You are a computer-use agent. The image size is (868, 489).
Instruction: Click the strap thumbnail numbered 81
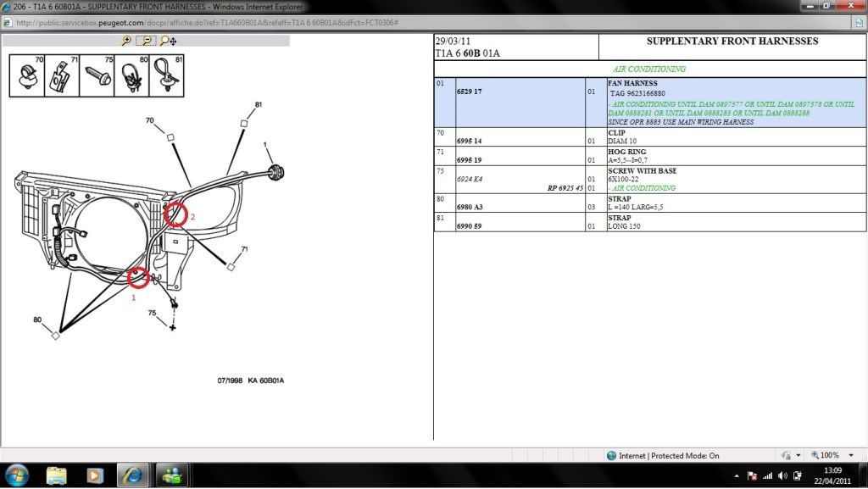[166, 75]
